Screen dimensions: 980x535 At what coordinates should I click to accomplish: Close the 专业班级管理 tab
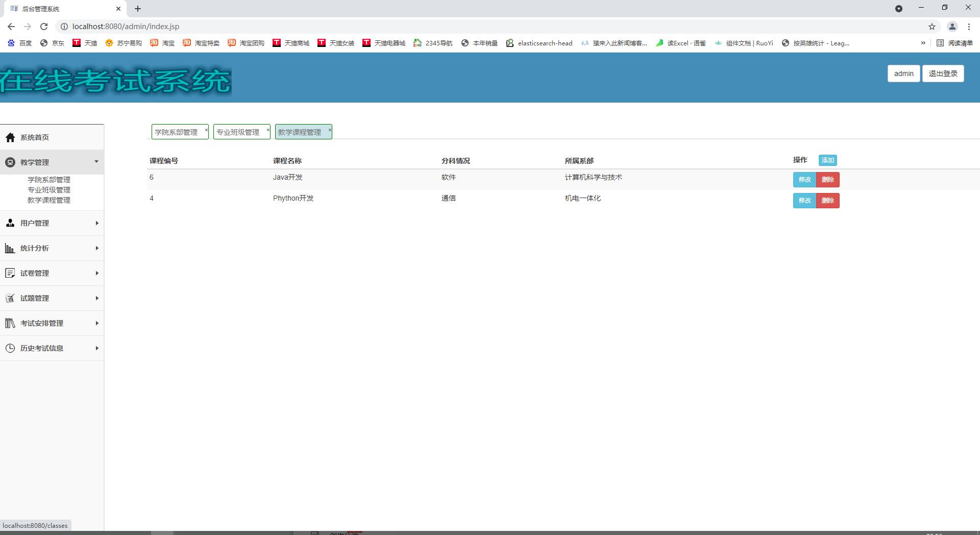pyautogui.click(x=268, y=130)
